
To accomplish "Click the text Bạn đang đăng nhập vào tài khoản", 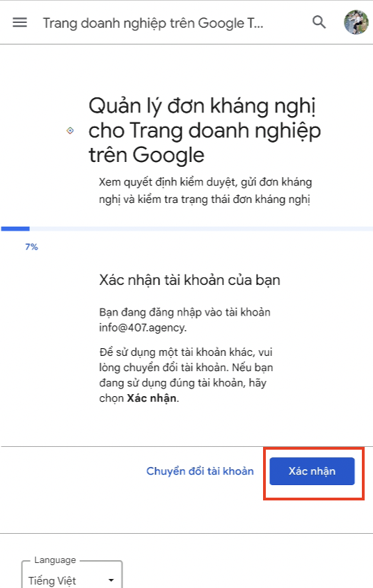I will click(x=185, y=312).
